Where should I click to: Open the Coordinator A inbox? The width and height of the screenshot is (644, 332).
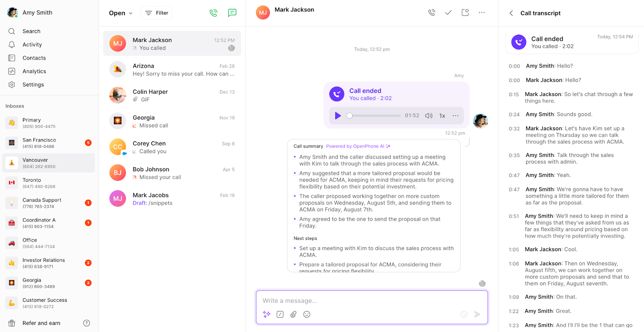(x=48, y=223)
